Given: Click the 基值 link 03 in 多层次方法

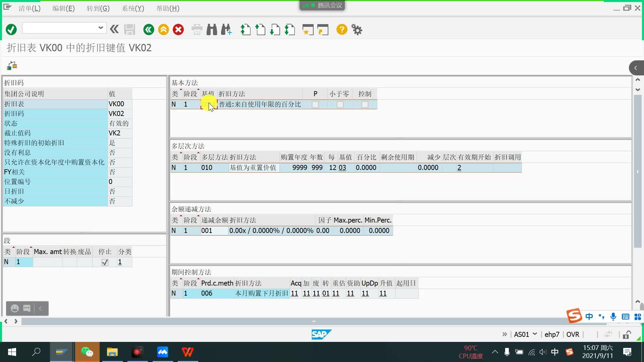Looking at the screenshot, I should click(x=342, y=168).
